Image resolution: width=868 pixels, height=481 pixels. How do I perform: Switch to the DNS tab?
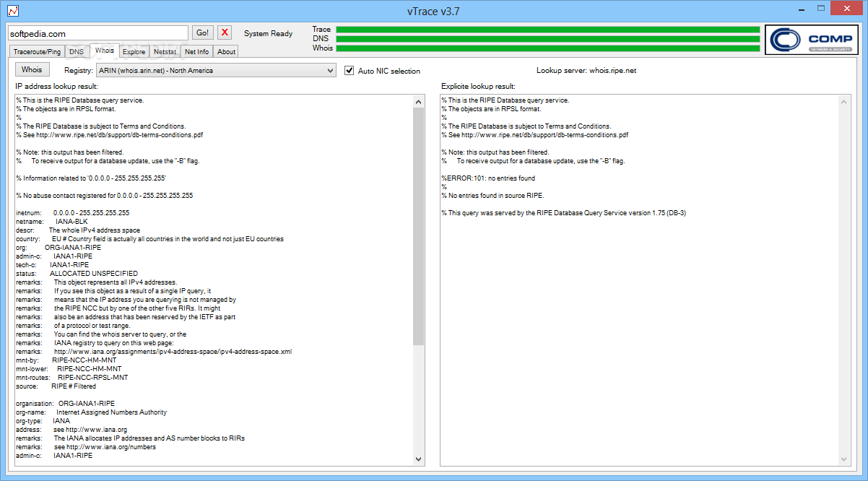pyautogui.click(x=77, y=52)
